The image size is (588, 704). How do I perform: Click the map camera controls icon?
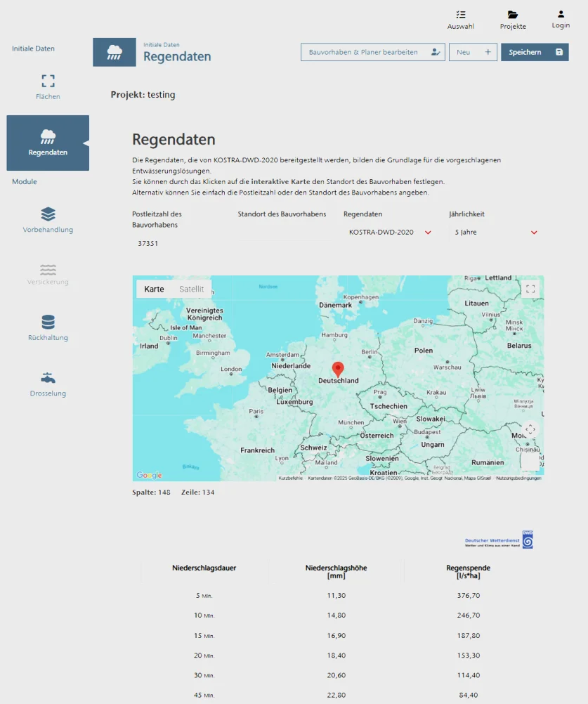click(x=530, y=429)
